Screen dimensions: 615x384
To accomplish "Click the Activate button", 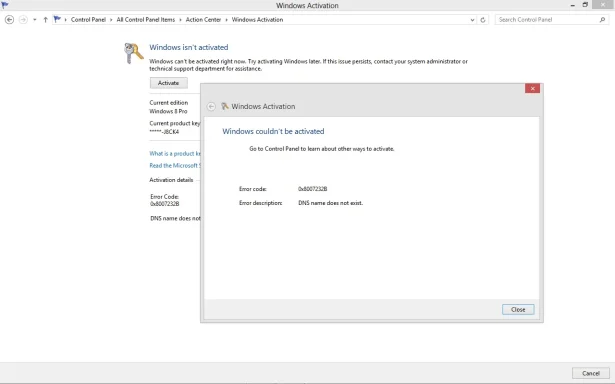I will click(x=169, y=83).
